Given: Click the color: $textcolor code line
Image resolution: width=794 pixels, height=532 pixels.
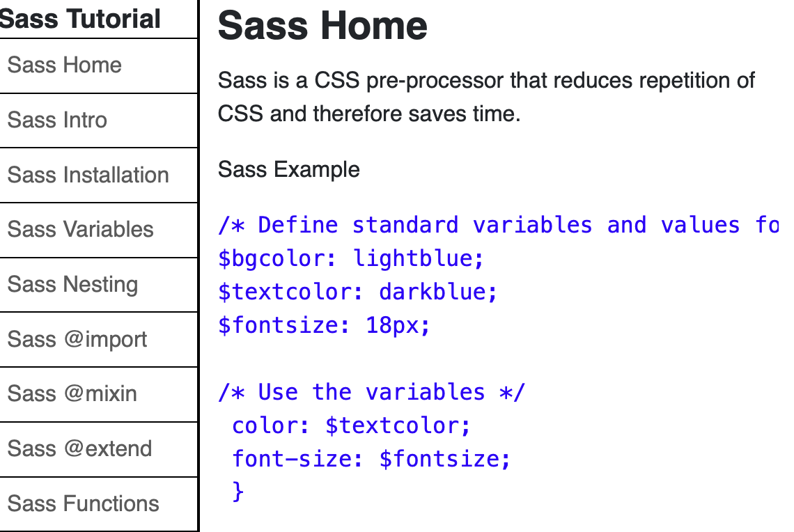Looking at the screenshot, I should (352, 425).
